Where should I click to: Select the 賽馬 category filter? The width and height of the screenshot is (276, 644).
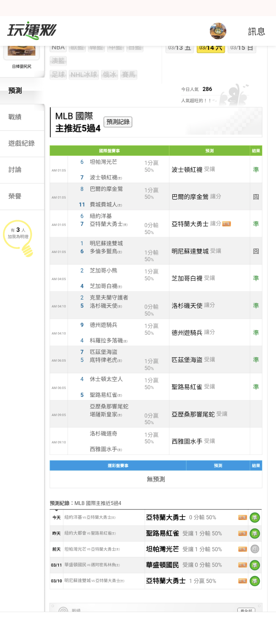pyautogui.click(x=128, y=75)
